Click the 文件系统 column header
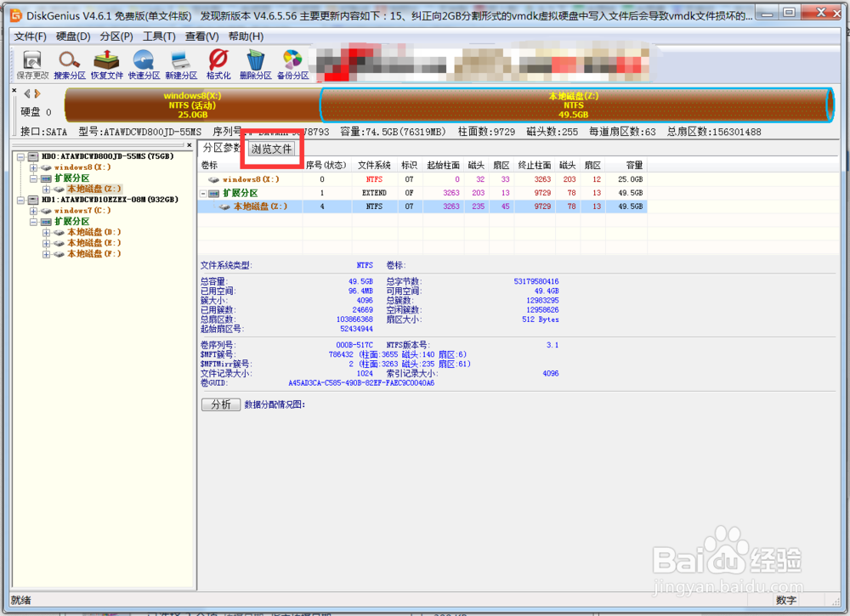Viewport: 850px width, 616px height. click(374, 165)
